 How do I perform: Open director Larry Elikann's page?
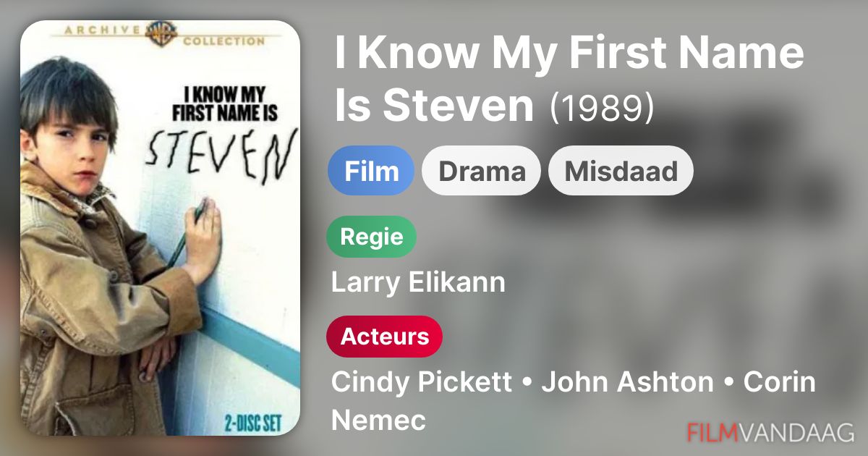coord(418,282)
